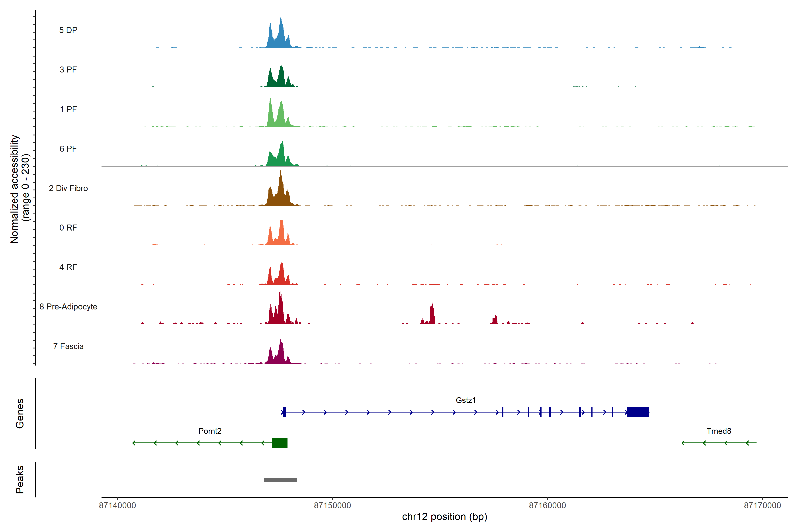Click the Pomt2 green exon block
The height and width of the screenshot is (532, 798).
coord(279,443)
